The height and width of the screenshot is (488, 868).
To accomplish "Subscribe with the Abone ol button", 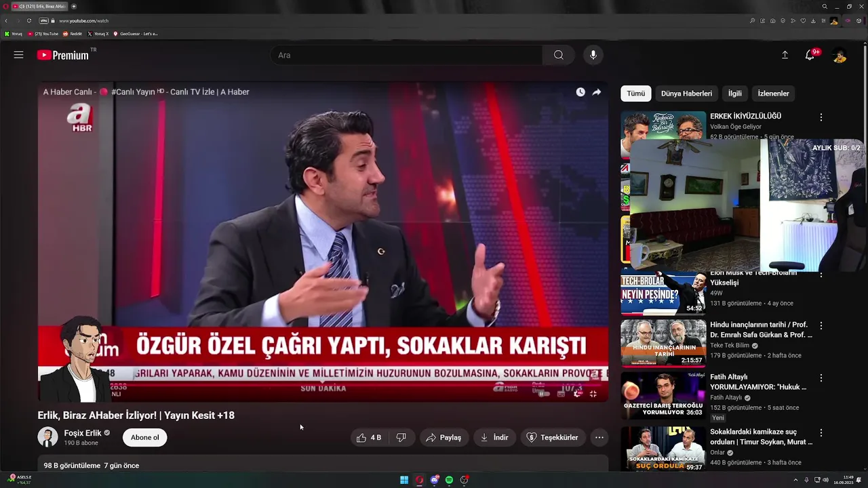I will pyautogui.click(x=145, y=438).
